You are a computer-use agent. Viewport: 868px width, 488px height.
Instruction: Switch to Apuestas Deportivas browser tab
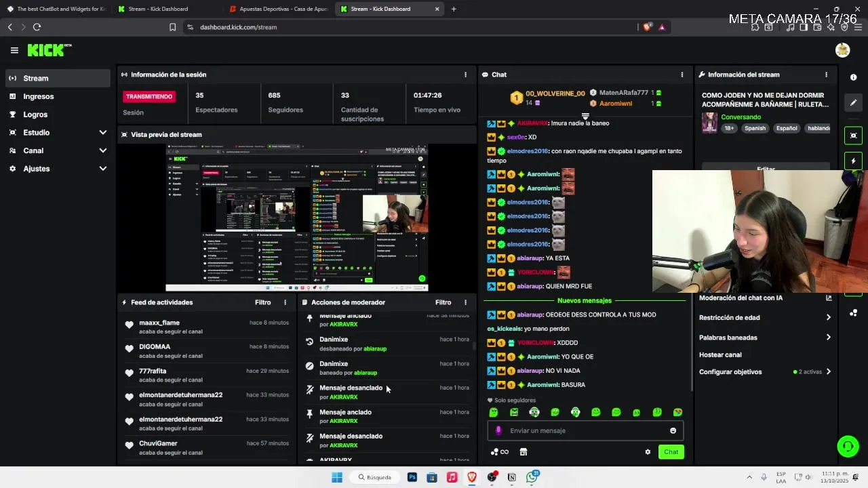tap(278, 9)
